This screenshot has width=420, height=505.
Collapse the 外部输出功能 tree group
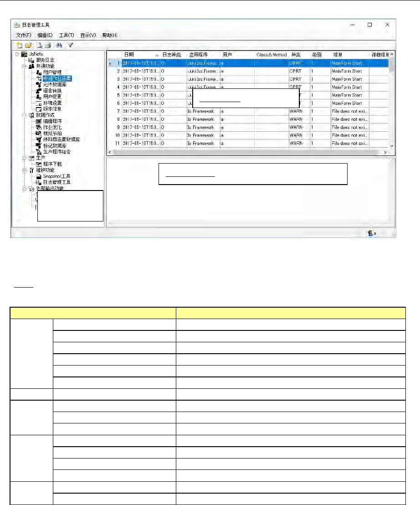click(x=24, y=189)
